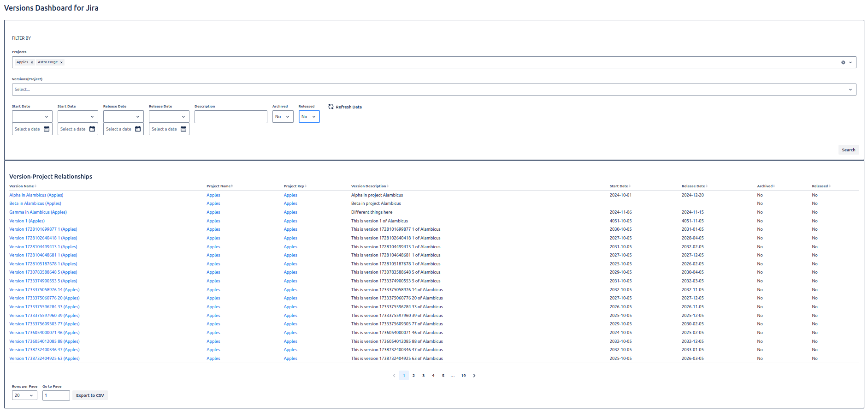The width and height of the screenshot is (868, 413).
Task: Click release date 2024-12-20 cell
Action: [693, 195]
